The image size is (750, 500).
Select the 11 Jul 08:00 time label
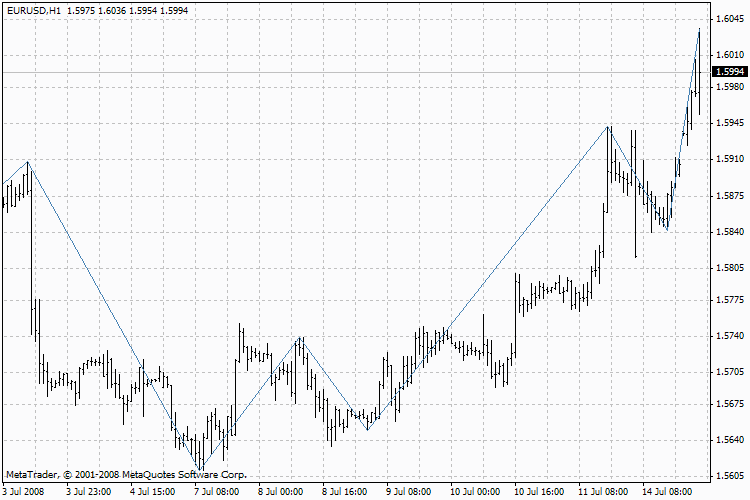(604, 491)
